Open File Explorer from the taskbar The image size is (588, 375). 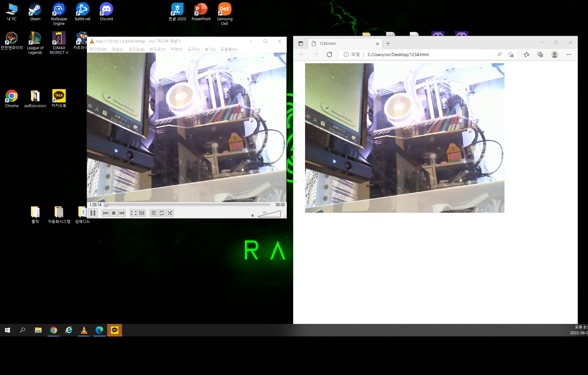coord(38,330)
